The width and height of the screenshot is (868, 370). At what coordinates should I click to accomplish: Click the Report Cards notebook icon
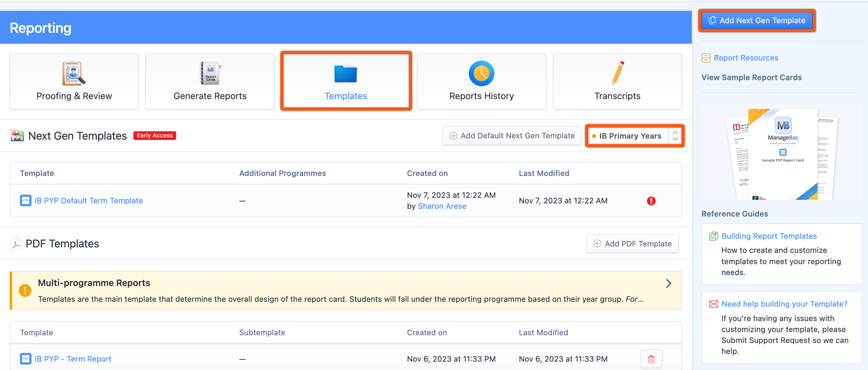coord(210,73)
